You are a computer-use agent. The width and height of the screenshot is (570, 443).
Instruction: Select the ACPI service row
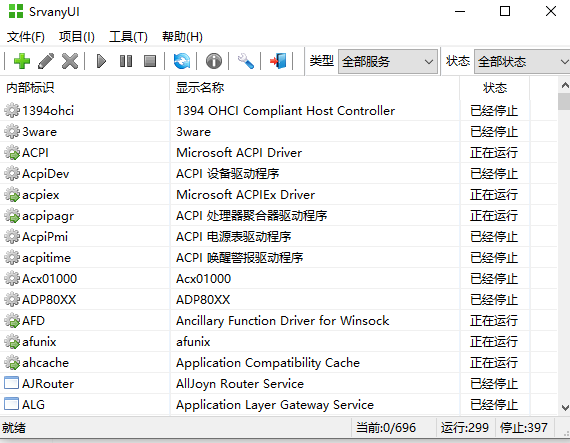[x=278, y=153]
